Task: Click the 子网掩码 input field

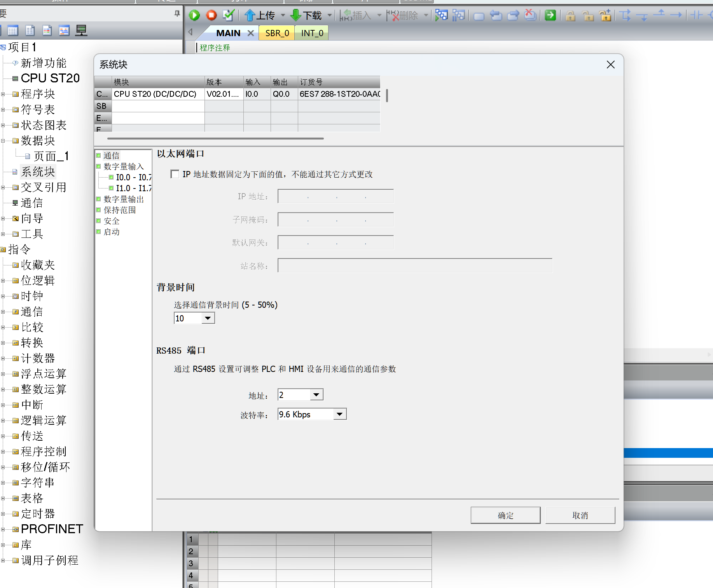Action: [336, 220]
